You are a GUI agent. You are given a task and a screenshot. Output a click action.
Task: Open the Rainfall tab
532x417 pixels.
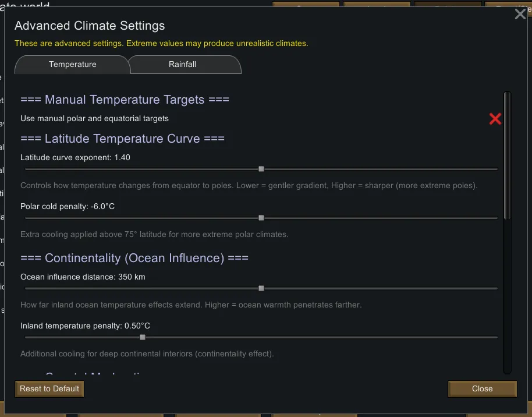[x=183, y=65]
